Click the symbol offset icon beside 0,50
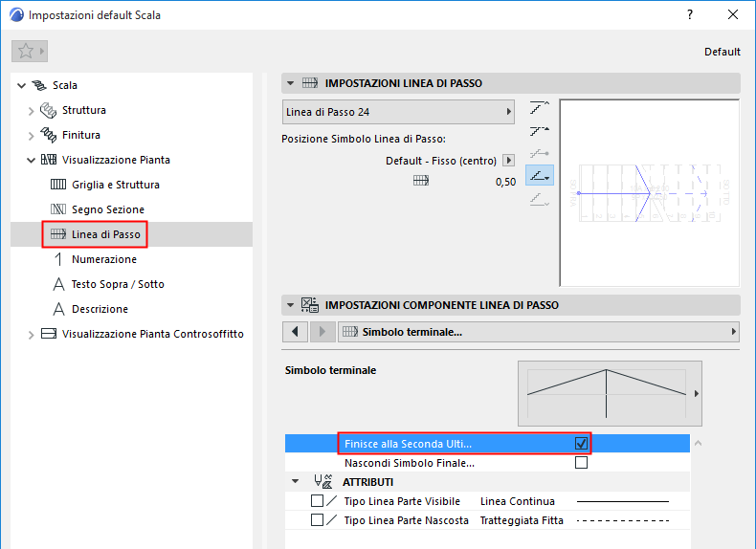 (421, 181)
